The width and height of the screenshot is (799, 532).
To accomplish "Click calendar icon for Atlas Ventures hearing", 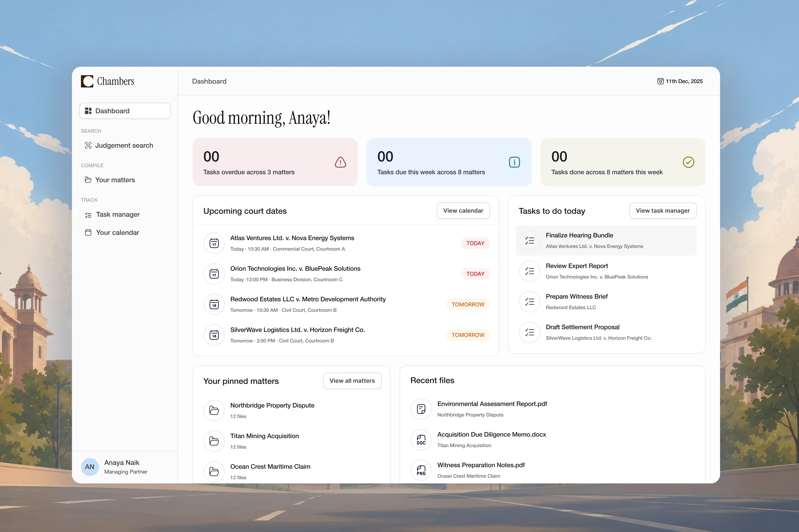I will coord(214,243).
